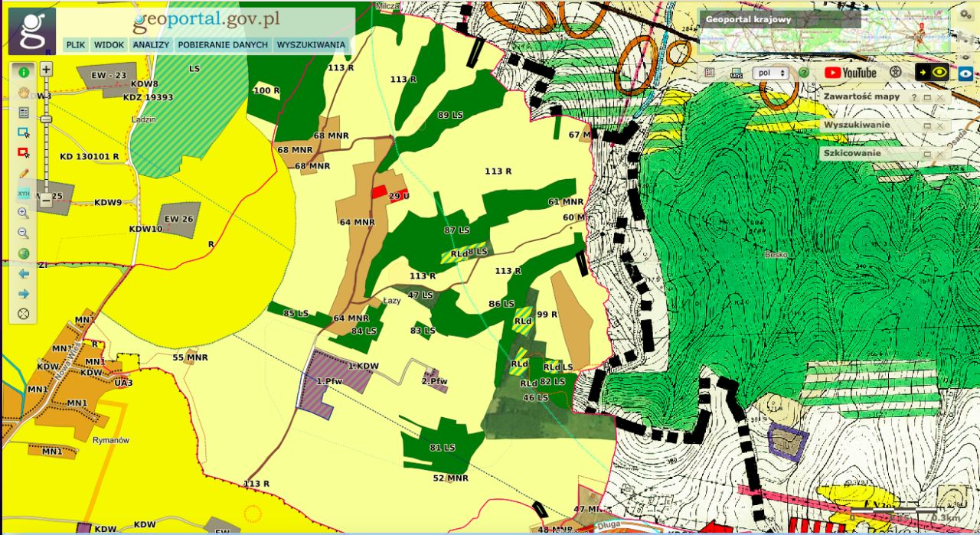This screenshot has height=535, width=980.
Task: Pick the blue rectangle selection tool
Action: point(24,132)
